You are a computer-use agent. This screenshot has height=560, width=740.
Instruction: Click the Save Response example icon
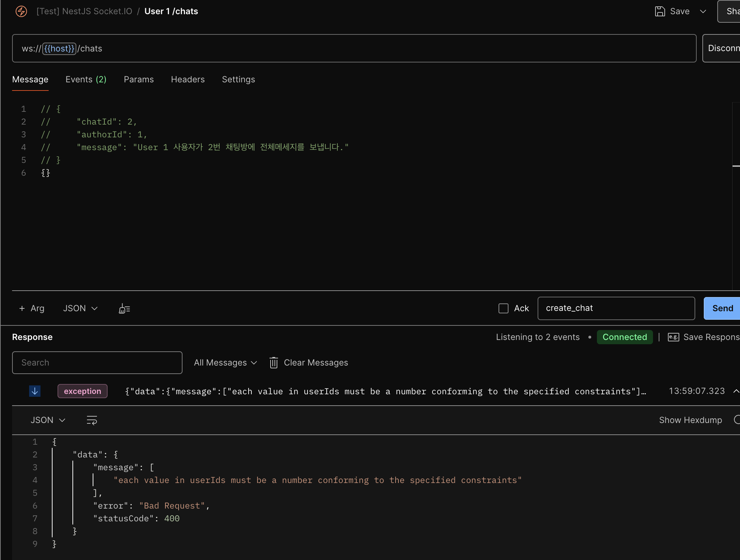[673, 337]
